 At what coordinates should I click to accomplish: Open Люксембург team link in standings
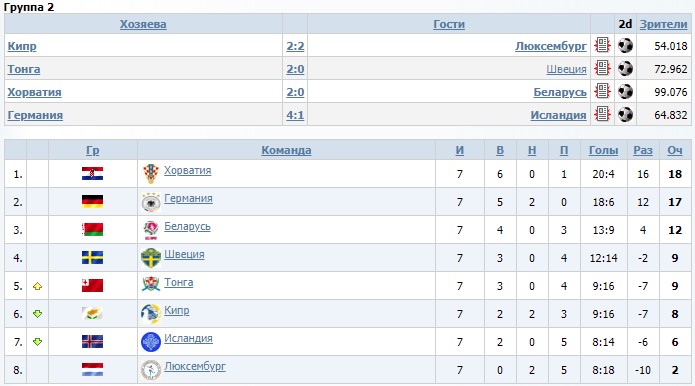coord(195,366)
